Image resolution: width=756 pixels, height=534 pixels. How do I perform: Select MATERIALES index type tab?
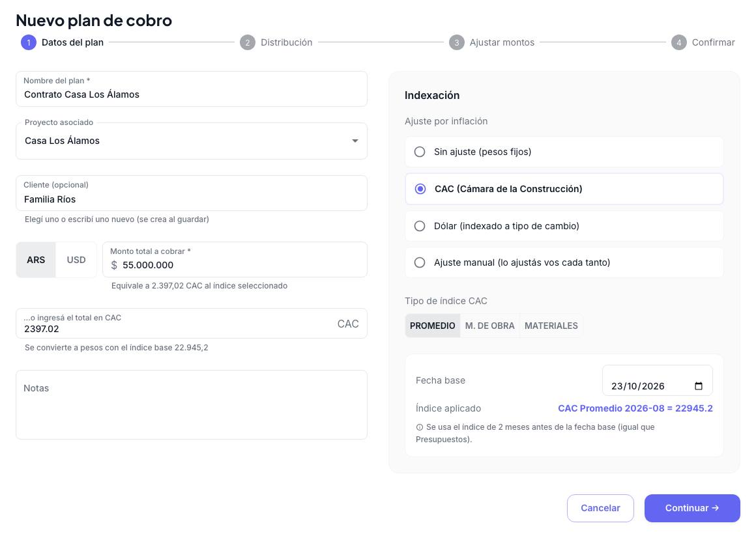coord(551,326)
